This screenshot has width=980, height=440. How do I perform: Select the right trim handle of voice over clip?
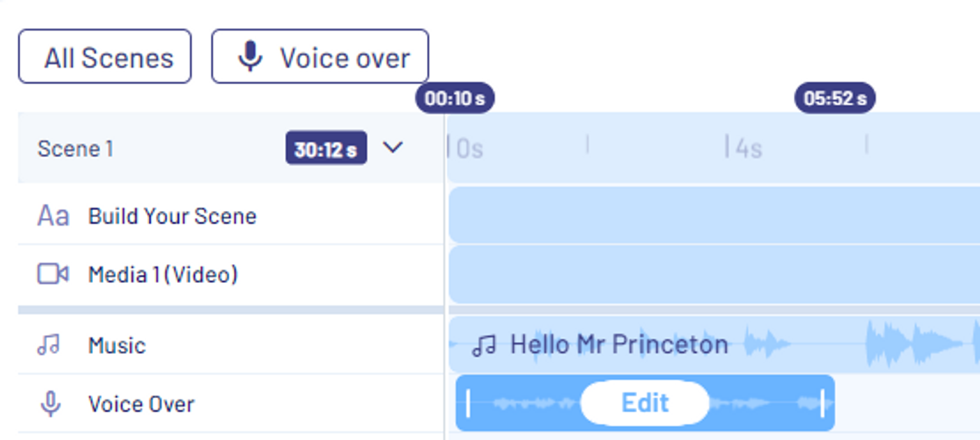pos(822,403)
